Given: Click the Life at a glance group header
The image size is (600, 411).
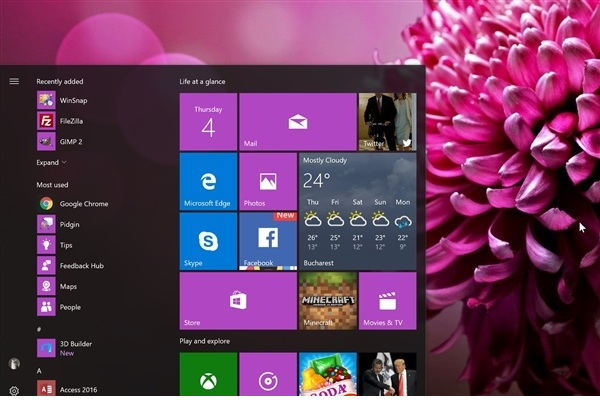Looking at the screenshot, I should click(202, 82).
